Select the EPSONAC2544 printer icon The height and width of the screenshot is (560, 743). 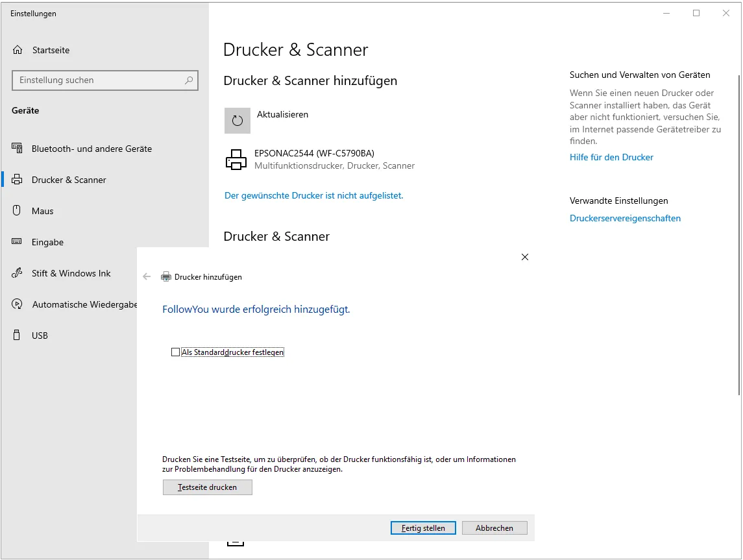tap(236, 160)
